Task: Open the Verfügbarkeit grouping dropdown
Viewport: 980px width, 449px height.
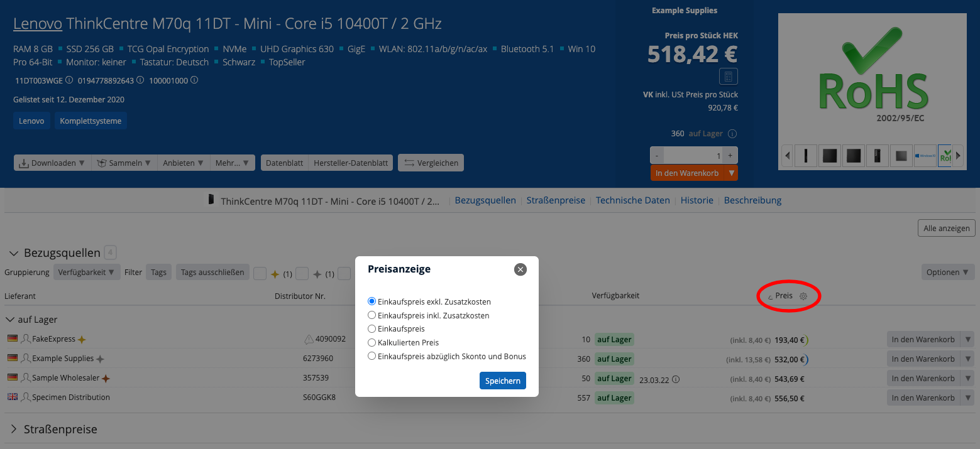Action: [86, 273]
